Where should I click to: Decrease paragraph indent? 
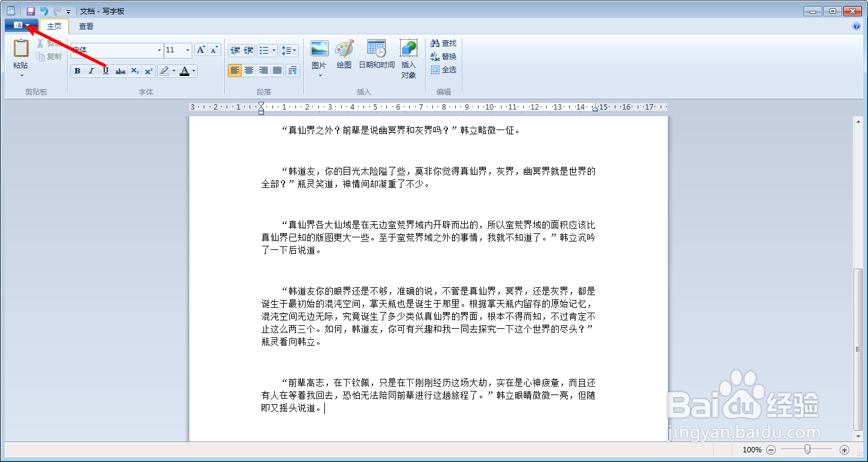coord(235,51)
